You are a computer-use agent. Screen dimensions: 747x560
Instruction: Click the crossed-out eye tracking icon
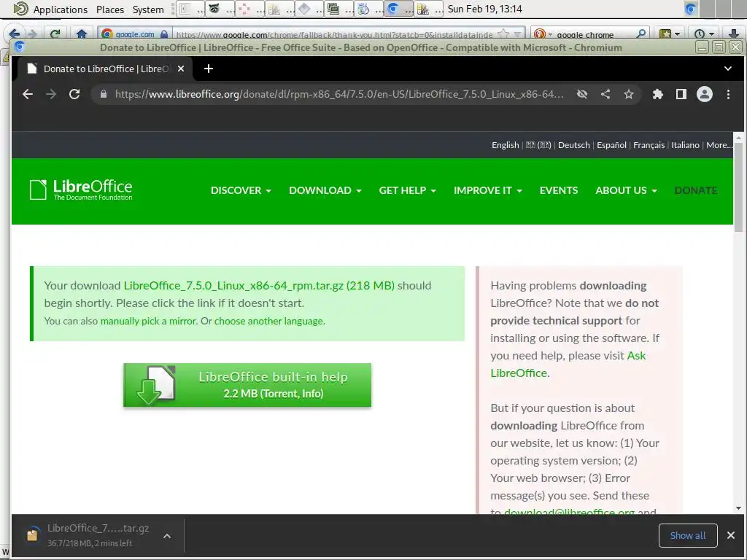(581, 94)
